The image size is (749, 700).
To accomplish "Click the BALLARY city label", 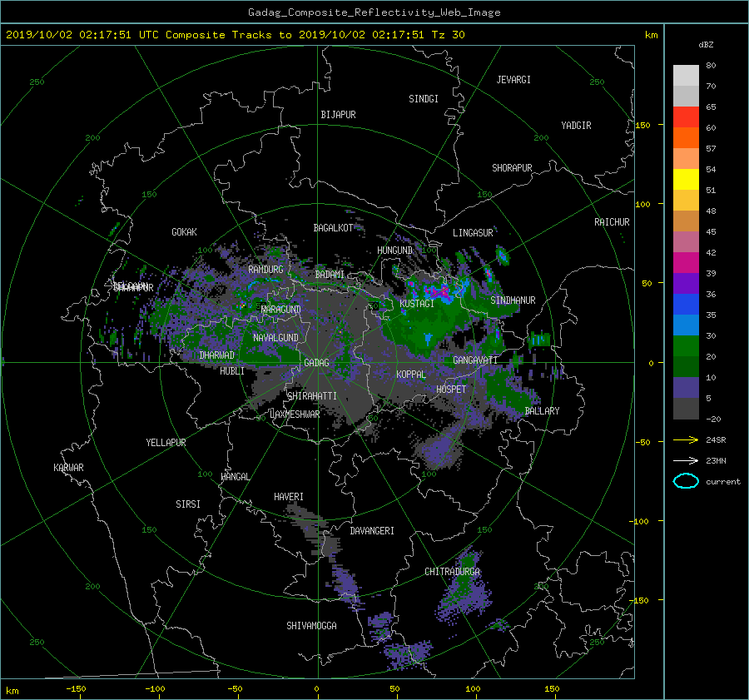I will tap(542, 411).
